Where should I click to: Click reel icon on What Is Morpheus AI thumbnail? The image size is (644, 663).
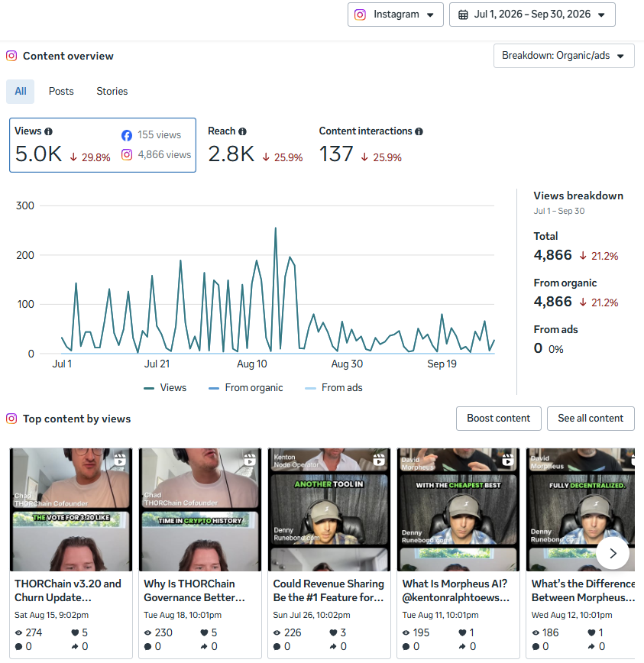coord(508,460)
